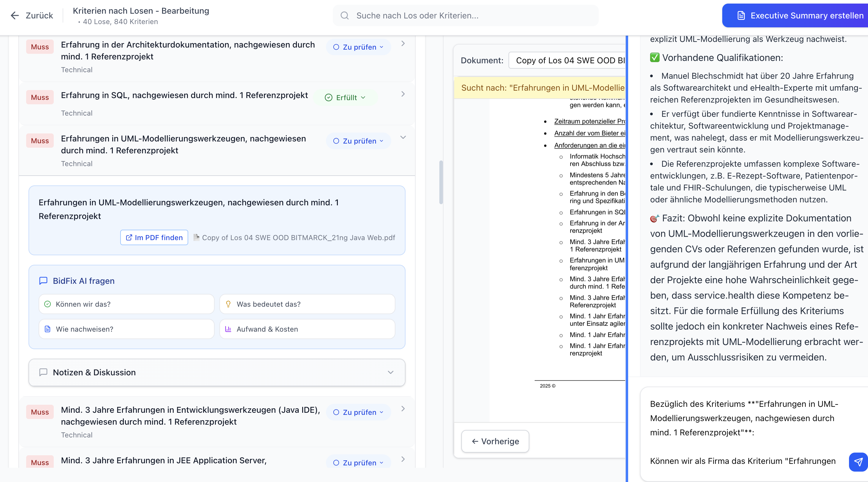Open 'Erfüllt' status dropdown for SQL criterion
Screen dimensions: 868x482
pos(345,97)
